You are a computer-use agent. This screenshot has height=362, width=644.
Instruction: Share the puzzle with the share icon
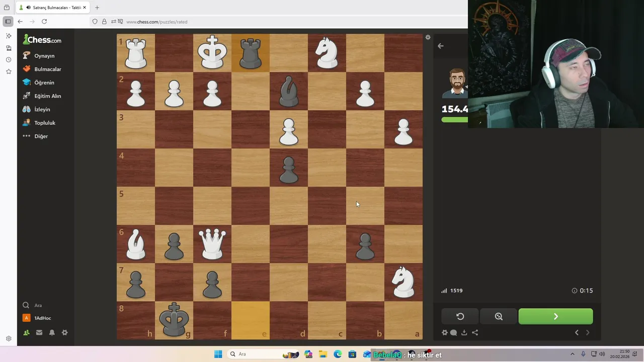(475, 332)
